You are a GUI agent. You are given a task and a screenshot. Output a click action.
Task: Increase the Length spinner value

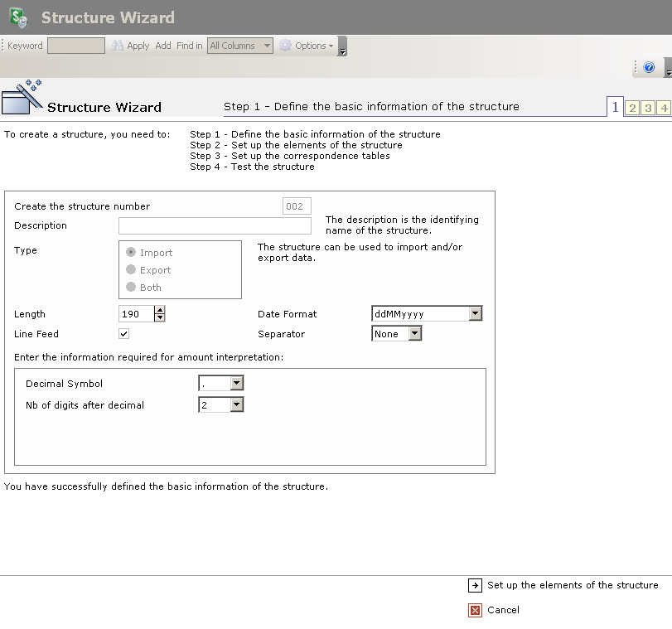click(160, 310)
